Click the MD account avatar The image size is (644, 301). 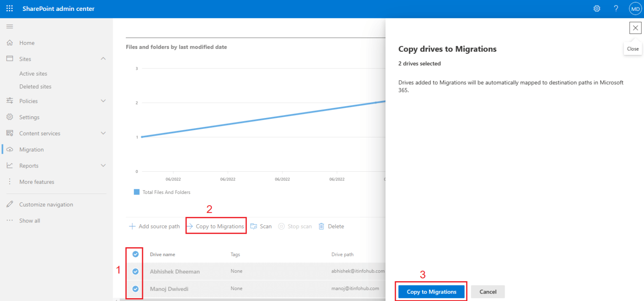pos(635,8)
